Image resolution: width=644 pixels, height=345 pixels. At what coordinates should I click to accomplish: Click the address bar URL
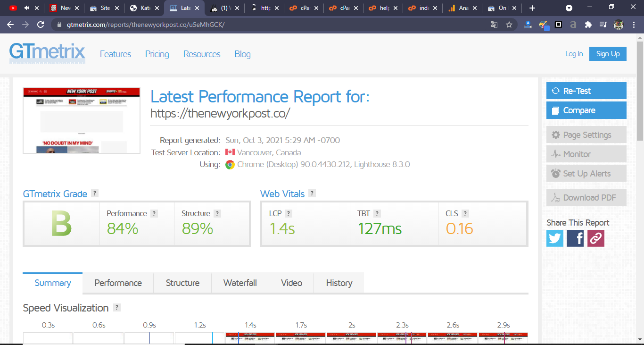pyautogui.click(x=146, y=25)
